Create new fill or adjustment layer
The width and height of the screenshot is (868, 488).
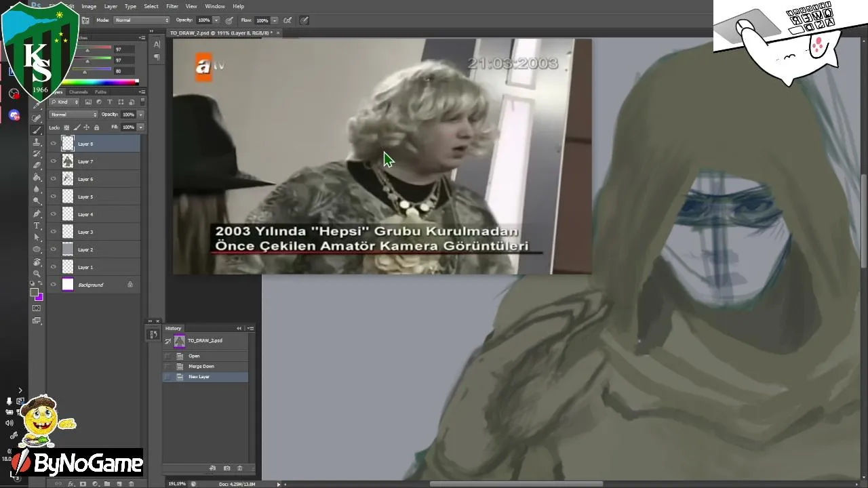(x=95, y=484)
